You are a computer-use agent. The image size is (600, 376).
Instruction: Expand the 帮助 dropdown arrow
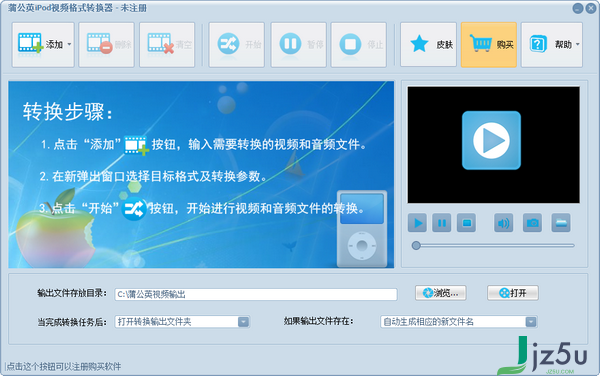point(577,44)
